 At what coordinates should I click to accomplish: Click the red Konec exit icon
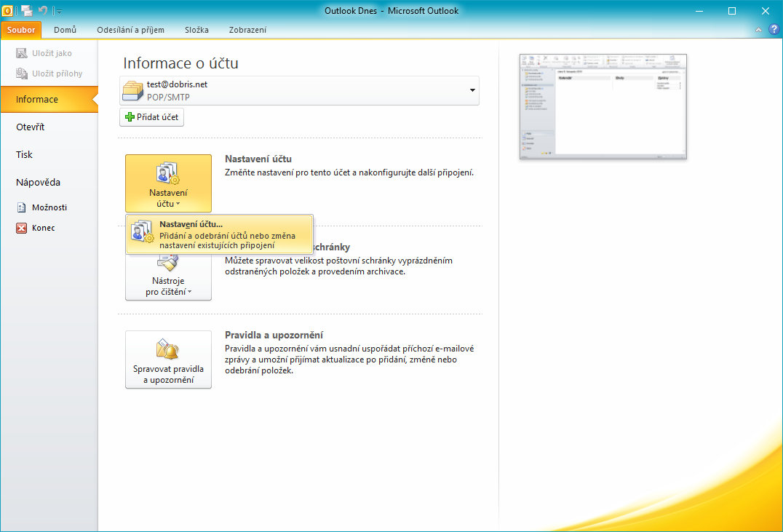(21, 228)
